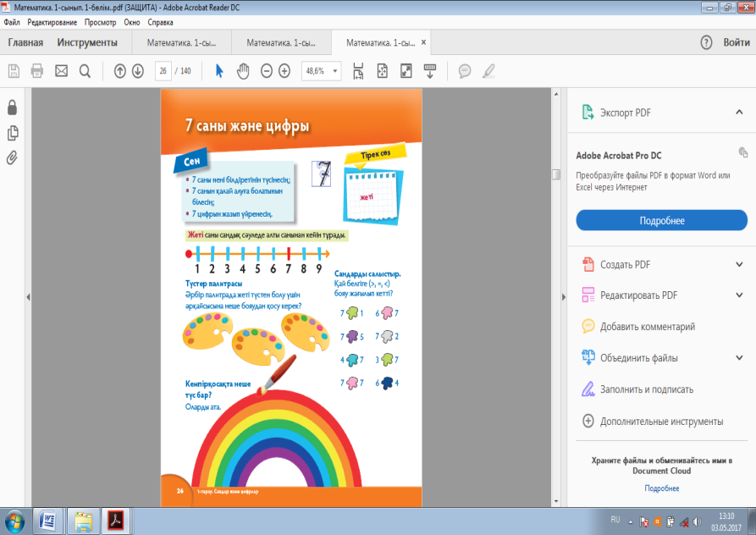Click the volume speaker tray icon

tap(697, 522)
